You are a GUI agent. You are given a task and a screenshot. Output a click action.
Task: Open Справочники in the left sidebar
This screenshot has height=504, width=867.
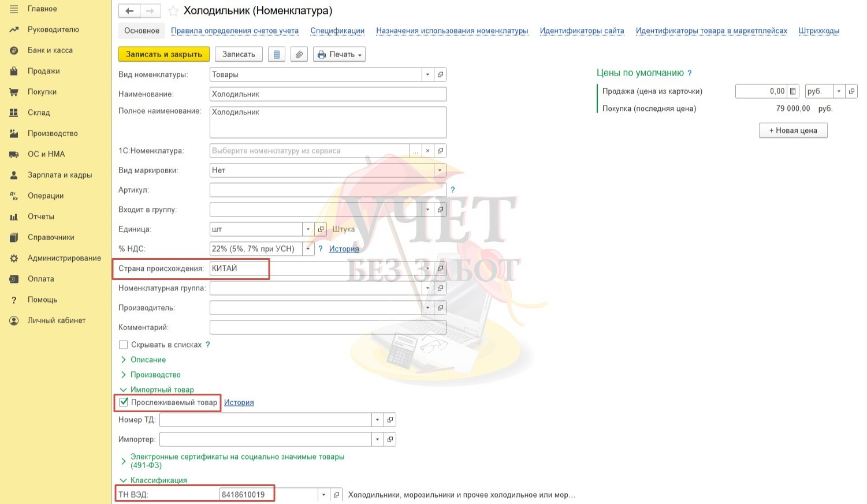click(51, 237)
